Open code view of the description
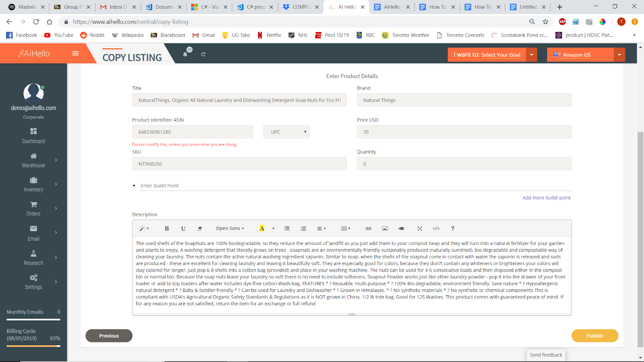Viewport: 644px width, 362px height. [436, 228]
